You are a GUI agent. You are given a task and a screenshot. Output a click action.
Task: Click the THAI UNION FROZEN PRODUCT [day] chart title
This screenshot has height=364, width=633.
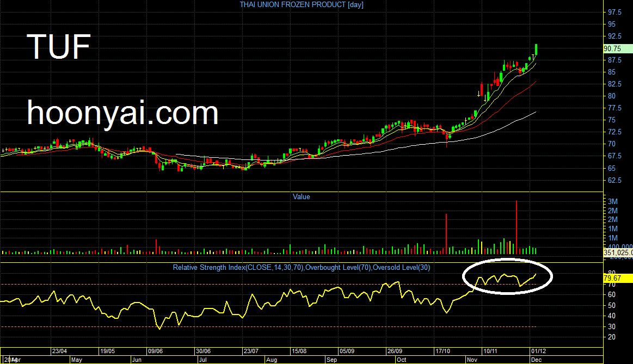click(302, 5)
